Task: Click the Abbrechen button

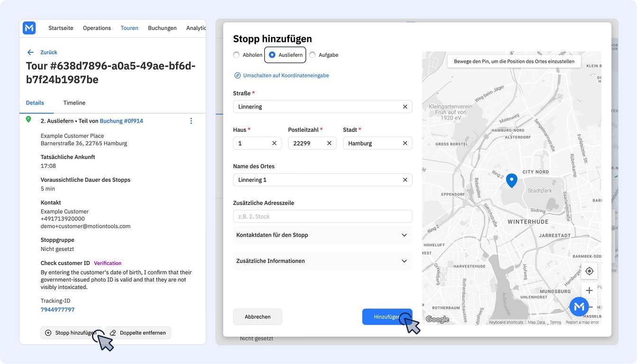Action: tap(258, 317)
